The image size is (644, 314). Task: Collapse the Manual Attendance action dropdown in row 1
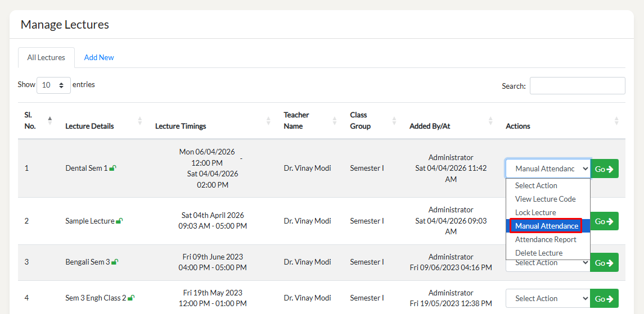(x=547, y=169)
